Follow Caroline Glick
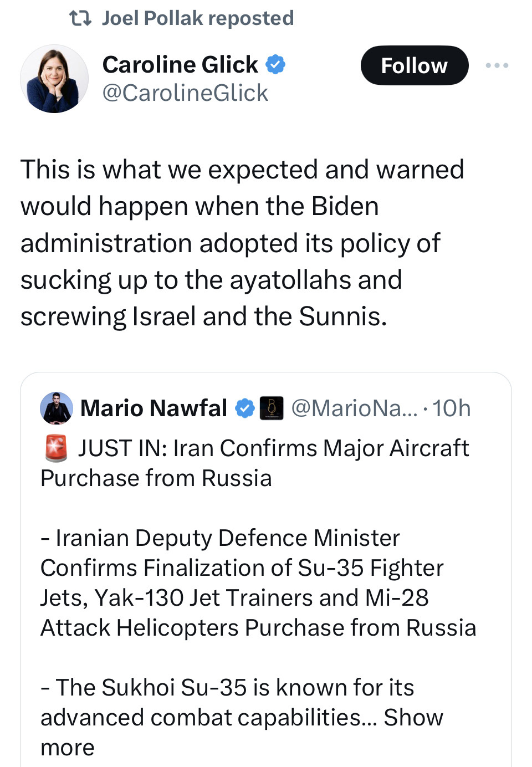532x767 pixels. point(415,65)
